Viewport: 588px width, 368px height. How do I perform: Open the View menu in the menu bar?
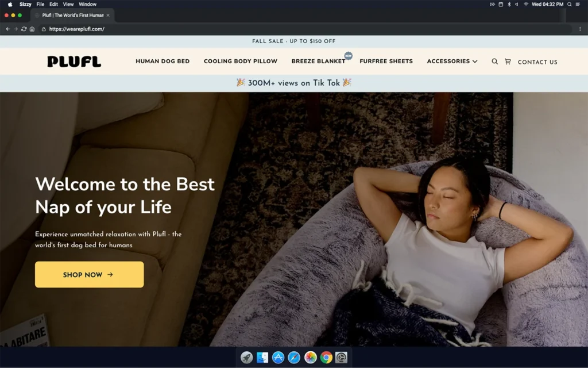point(68,4)
